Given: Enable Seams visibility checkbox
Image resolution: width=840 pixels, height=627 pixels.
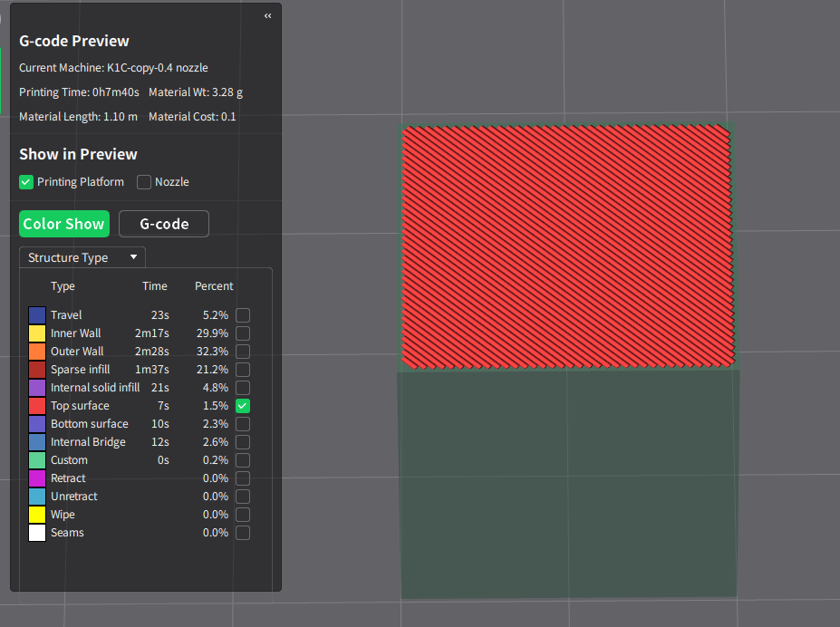Looking at the screenshot, I should [x=243, y=533].
